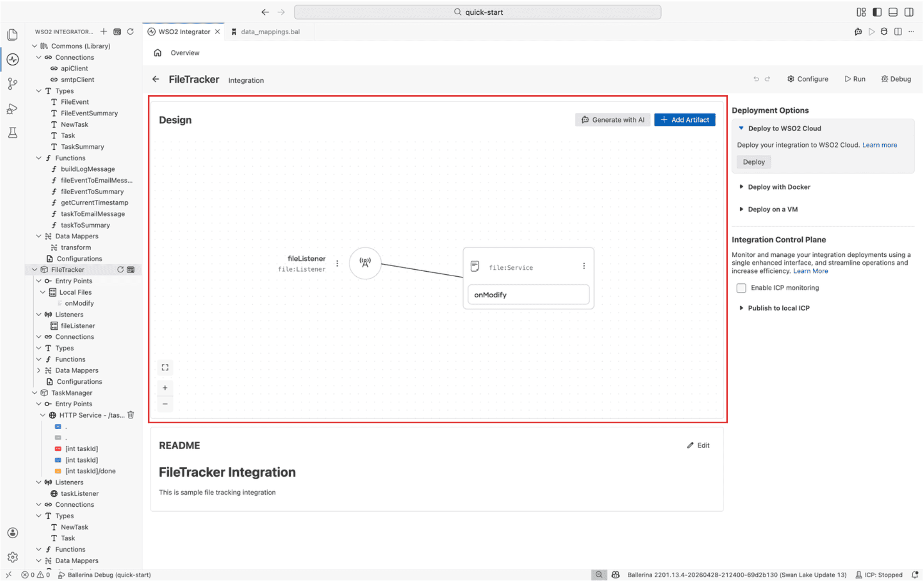The width and height of the screenshot is (924, 583).
Task: Go forward in editor navigation history
Action: 281,12
